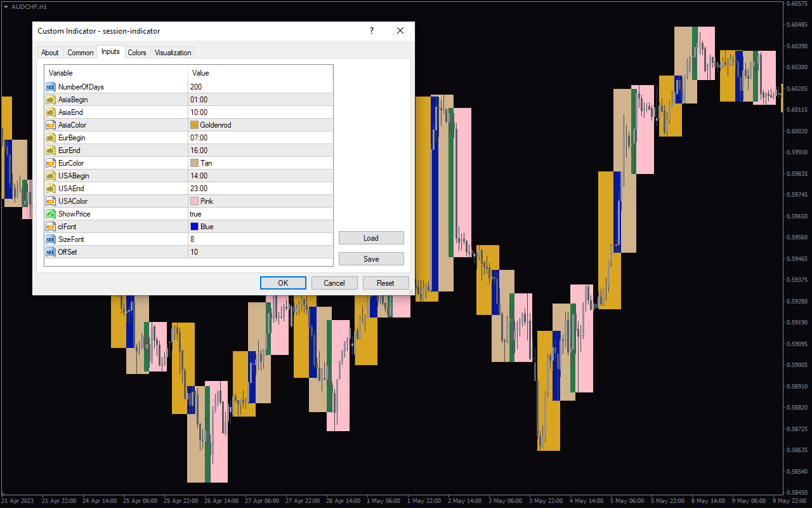Select the clFont variable name
This screenshot has height=508, width=812.
click(67, 227)
